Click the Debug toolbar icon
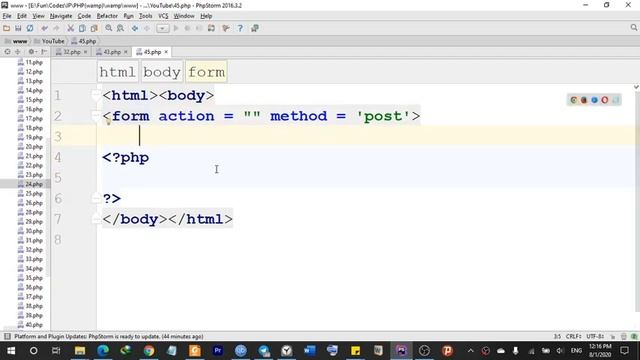This screenshot has width=640, height=360. click(x=187, y=28)
